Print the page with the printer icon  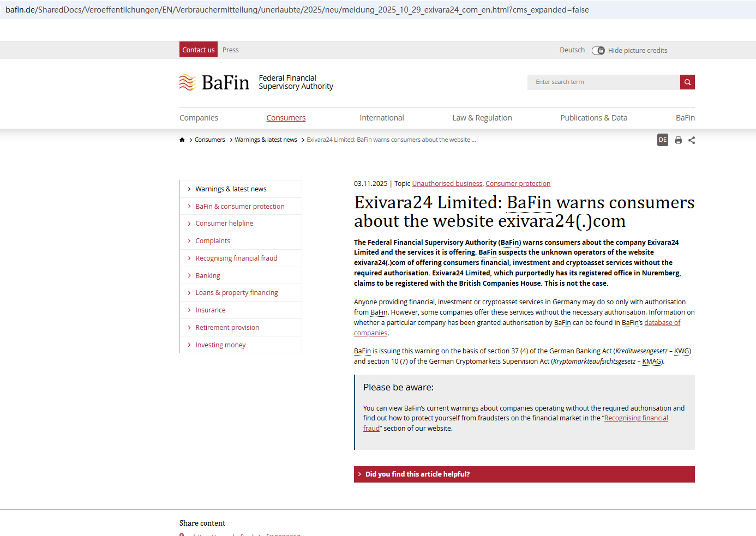[x=678, y=140]
